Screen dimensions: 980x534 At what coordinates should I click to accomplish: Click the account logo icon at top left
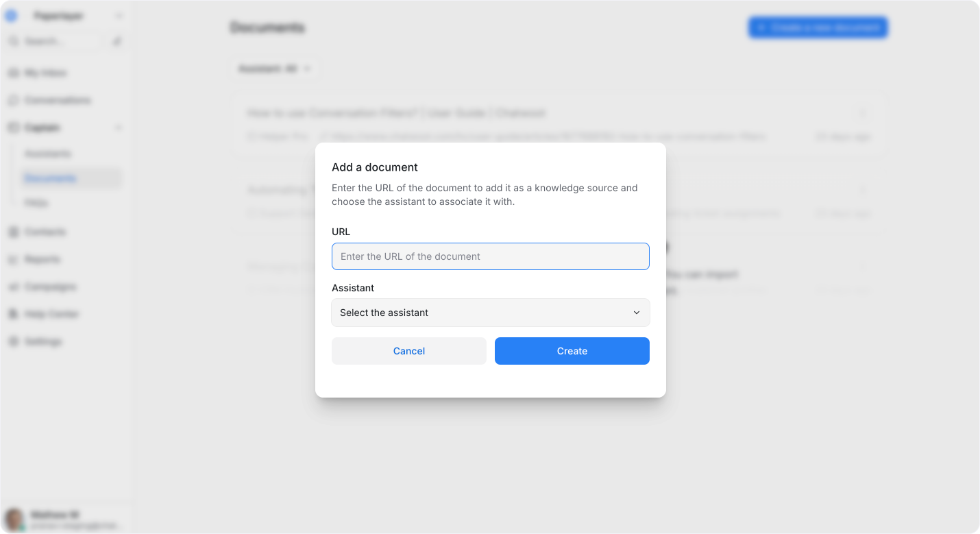[x=11, y=16]
